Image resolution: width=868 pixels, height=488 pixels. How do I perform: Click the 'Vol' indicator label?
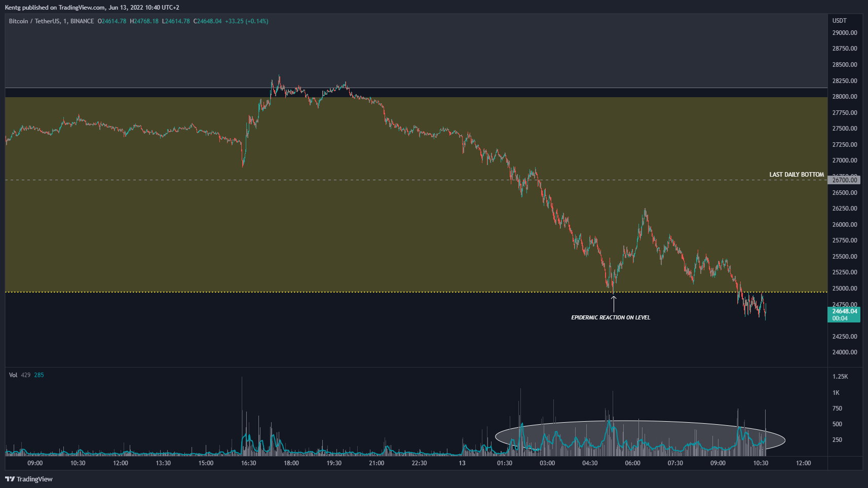coord(13,375)
